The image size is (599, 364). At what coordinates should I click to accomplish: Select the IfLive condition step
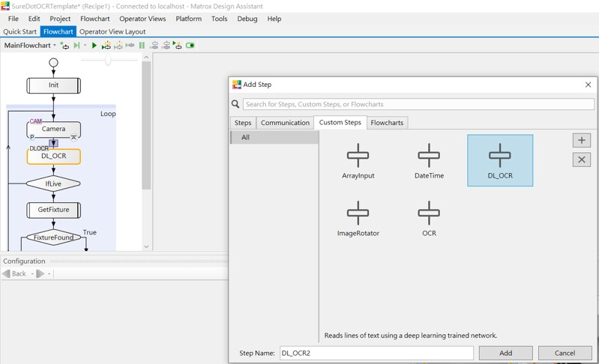[x=53, y=183]
